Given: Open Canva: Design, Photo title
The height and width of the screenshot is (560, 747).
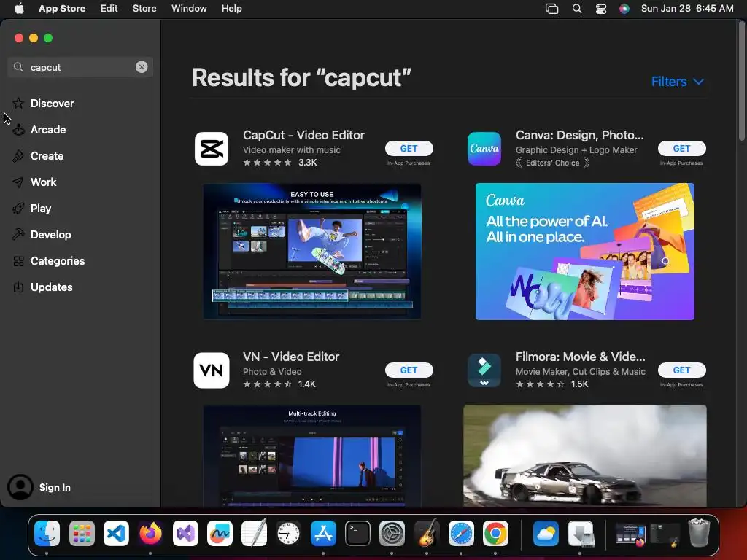Looking at the screenshot, I should 579,135.
